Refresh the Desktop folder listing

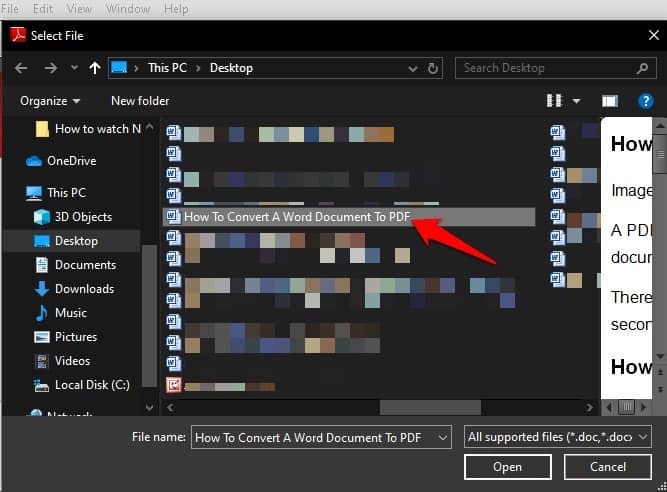433,68
